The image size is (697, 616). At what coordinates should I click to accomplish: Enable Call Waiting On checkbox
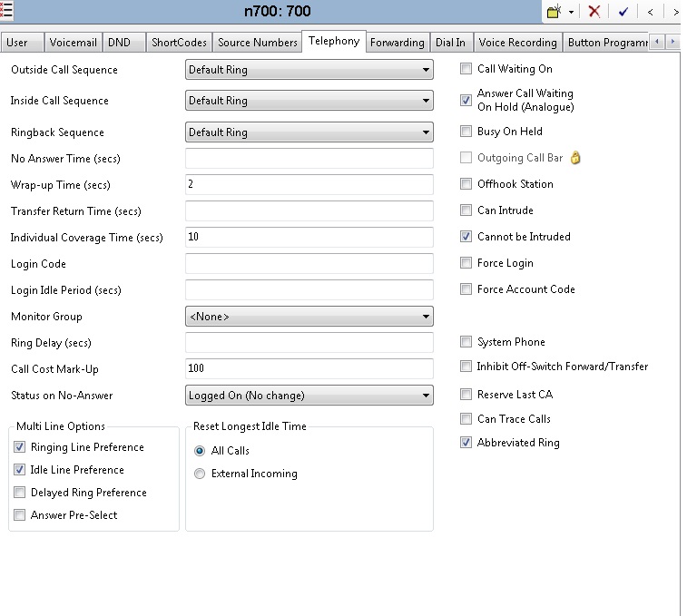click(466, 69)
